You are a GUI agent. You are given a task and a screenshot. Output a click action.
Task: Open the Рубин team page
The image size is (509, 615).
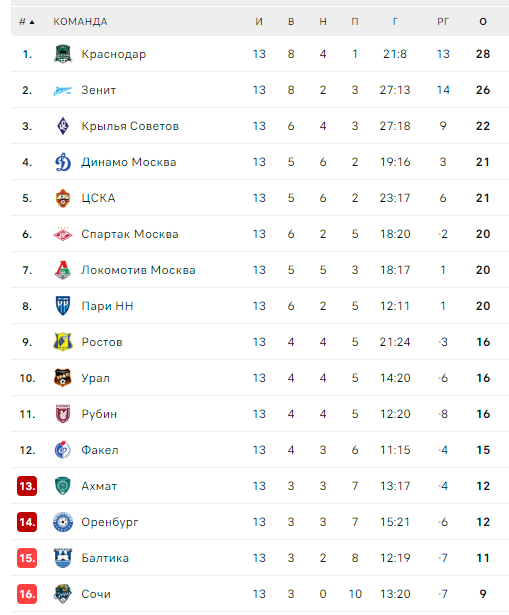coord(99,414)
